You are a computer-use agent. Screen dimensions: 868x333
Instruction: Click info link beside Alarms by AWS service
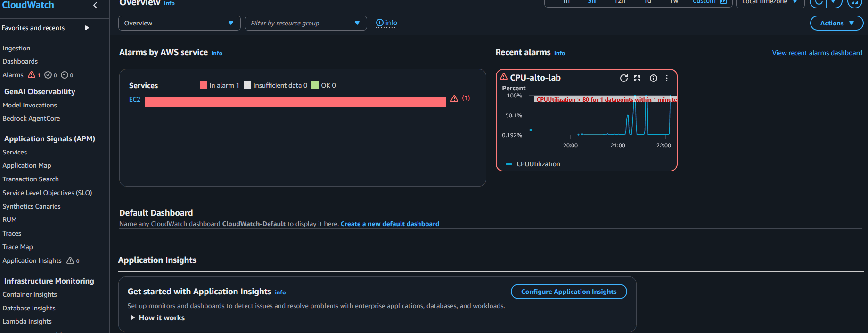[217, 53]
